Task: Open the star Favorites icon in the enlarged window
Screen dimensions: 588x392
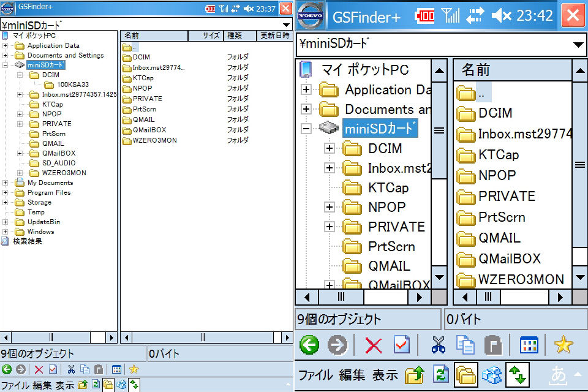Action: point(563,345)
